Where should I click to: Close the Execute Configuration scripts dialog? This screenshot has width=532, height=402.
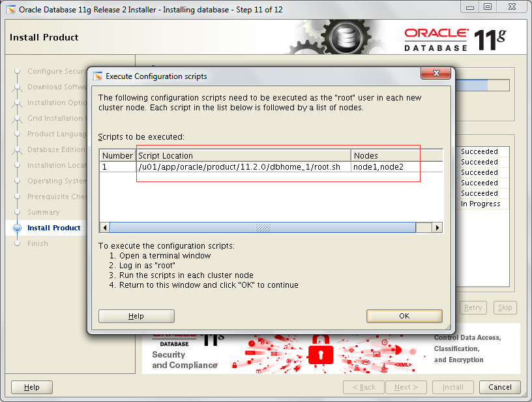pos(436,73)
